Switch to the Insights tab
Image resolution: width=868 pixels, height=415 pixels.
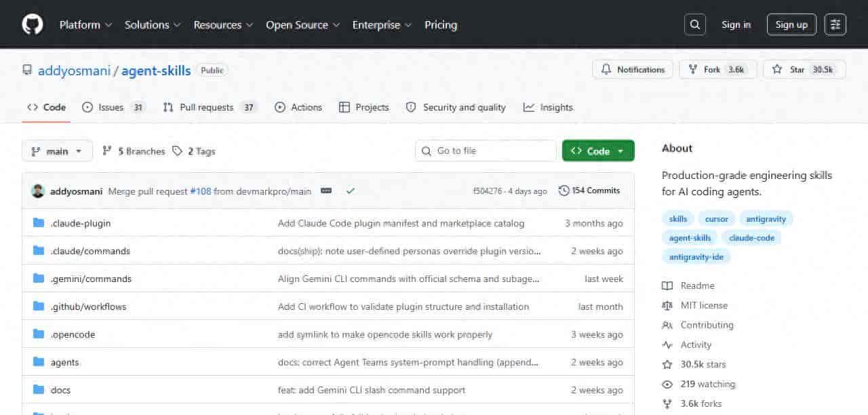pyautogui.click(x=548, y=107)
